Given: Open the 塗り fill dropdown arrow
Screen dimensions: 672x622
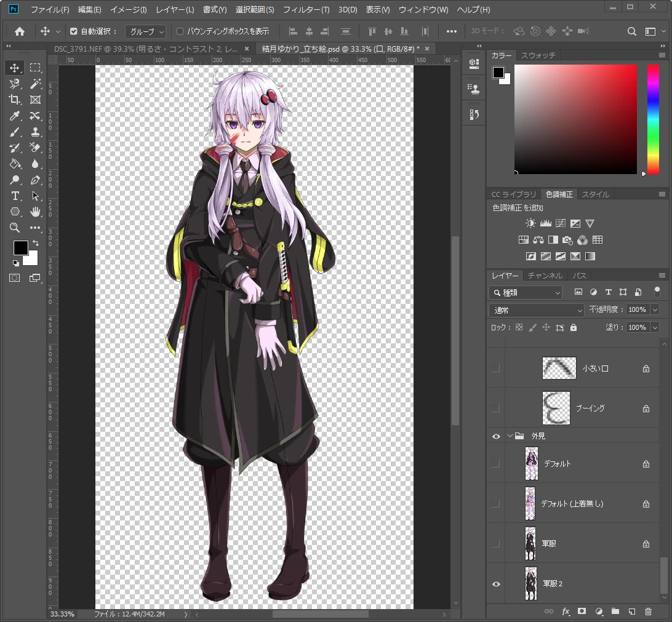Looking at the screenshot, I should point(655,327).
